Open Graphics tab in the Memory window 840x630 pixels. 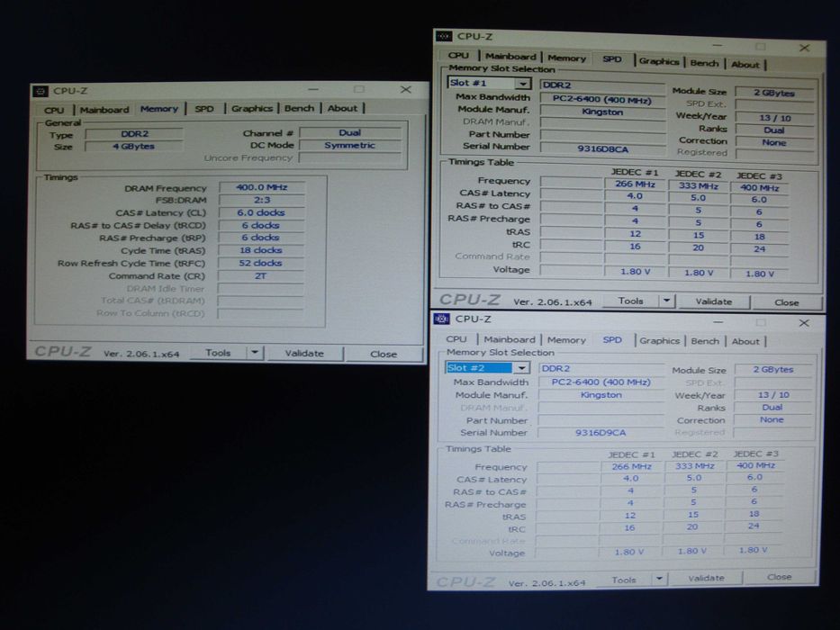pyautogui.click(x=252, y=108)
